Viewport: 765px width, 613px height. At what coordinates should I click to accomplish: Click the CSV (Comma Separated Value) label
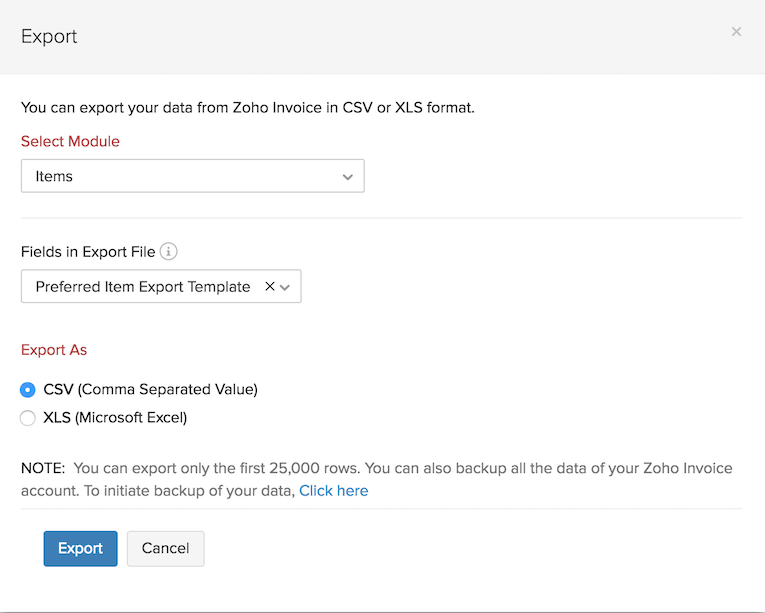click(x=150, y=390)
